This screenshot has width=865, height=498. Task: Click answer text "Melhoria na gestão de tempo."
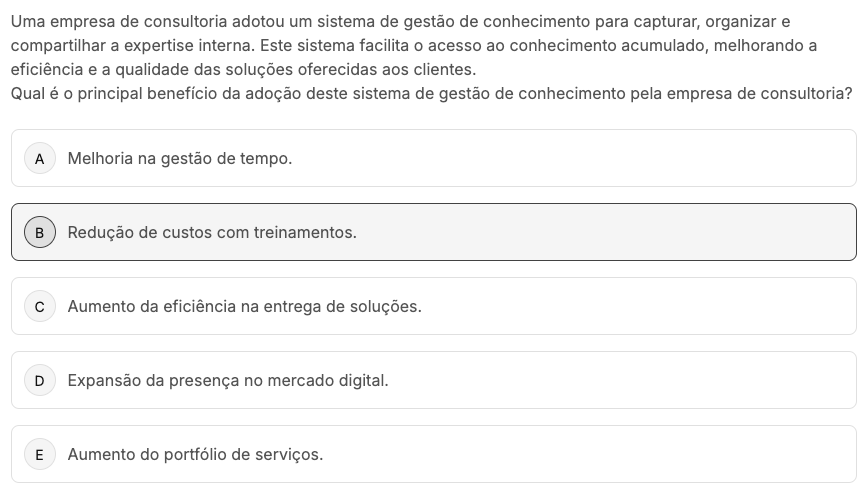(180, 158)
